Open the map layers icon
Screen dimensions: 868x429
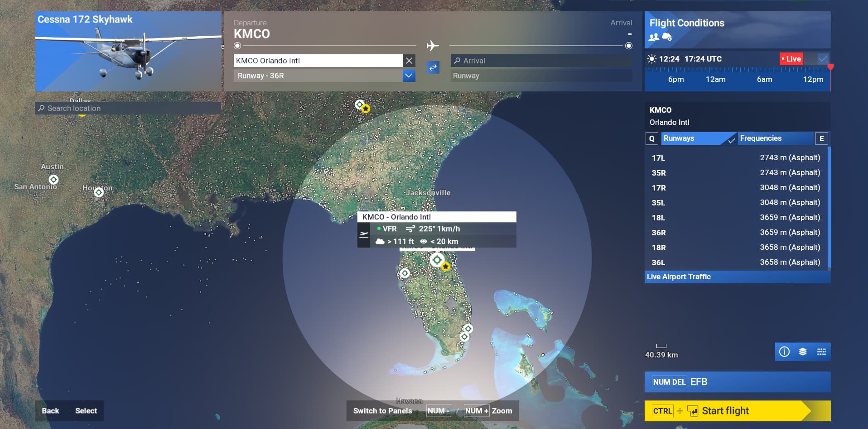(803, 352)
